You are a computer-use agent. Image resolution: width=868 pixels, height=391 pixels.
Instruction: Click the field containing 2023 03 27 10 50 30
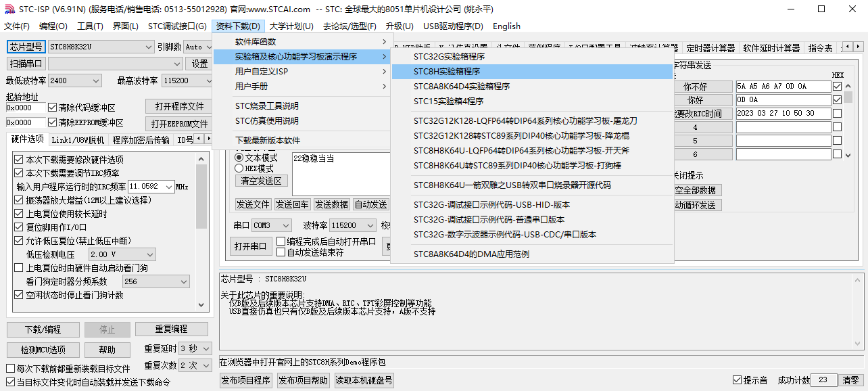(783, 114)
